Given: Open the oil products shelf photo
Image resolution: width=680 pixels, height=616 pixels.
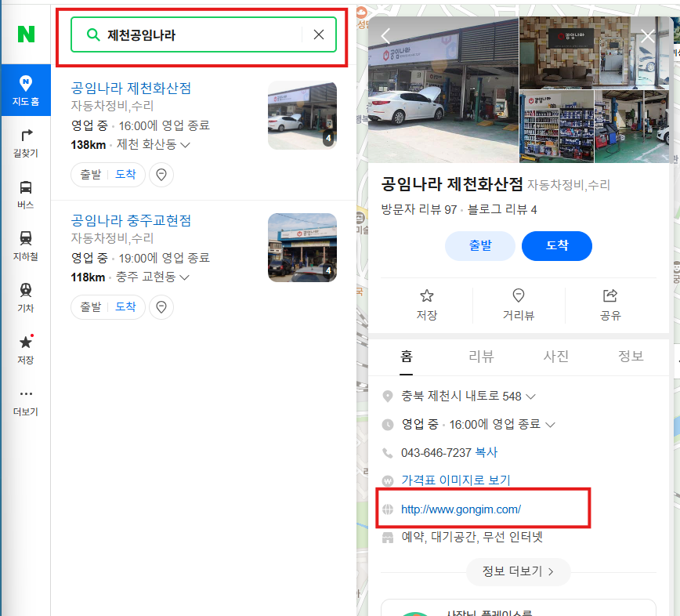Looking at the screenshot, I should 556,127.
